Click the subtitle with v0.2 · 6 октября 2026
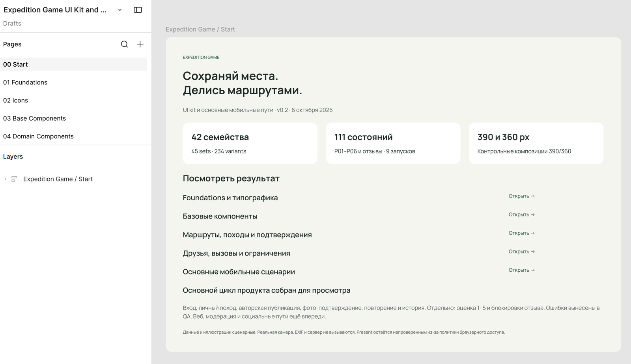Screen dimensions: 631x364 [x=258, y=110]
